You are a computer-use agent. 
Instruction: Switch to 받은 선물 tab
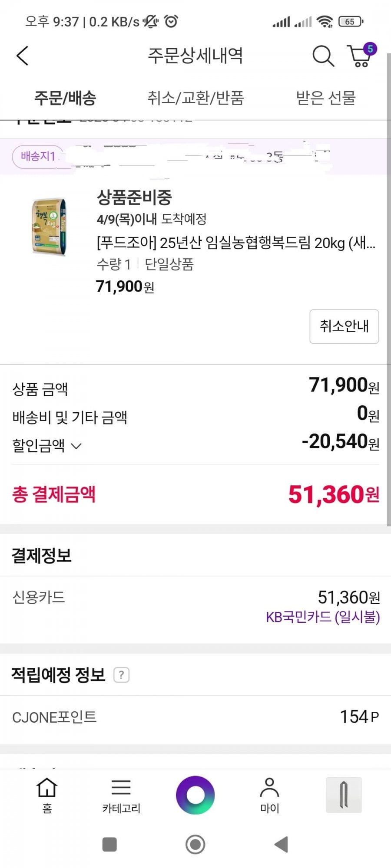coord(326,98)
